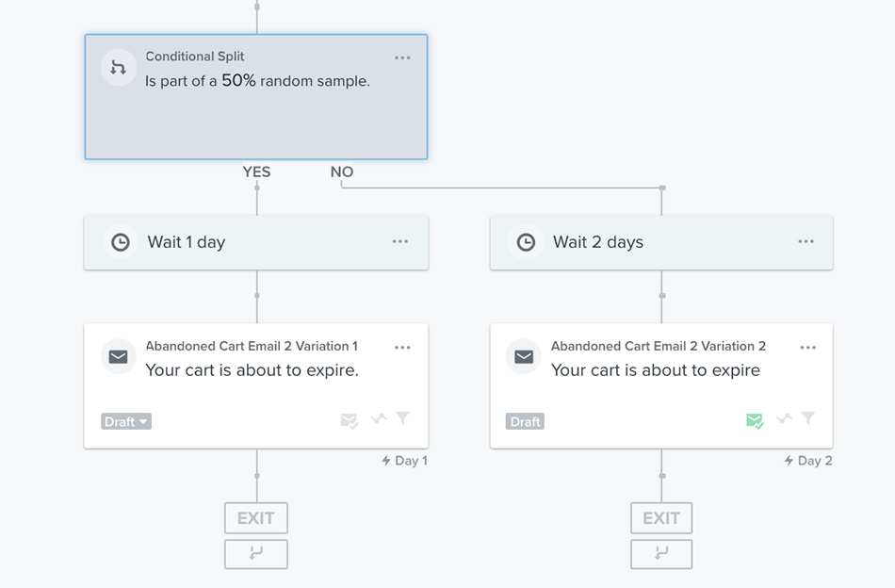Click the Draft badge on Variation 2
The image size is (895, 588).
point(524,421)
